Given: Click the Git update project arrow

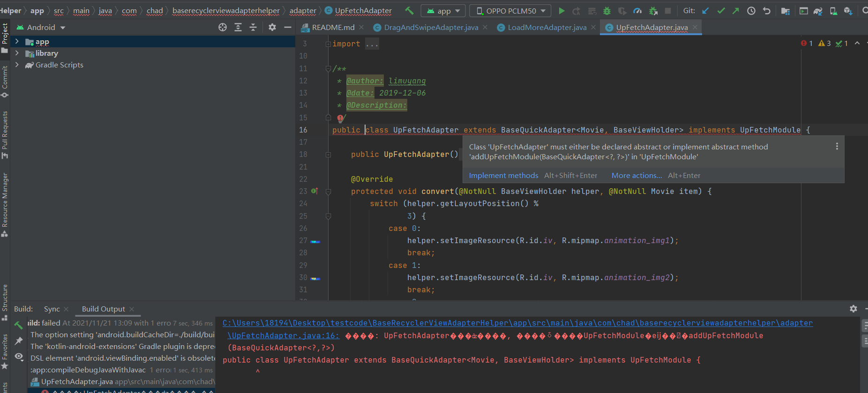Looking at the screenshot, I should (x=705, y=10).
